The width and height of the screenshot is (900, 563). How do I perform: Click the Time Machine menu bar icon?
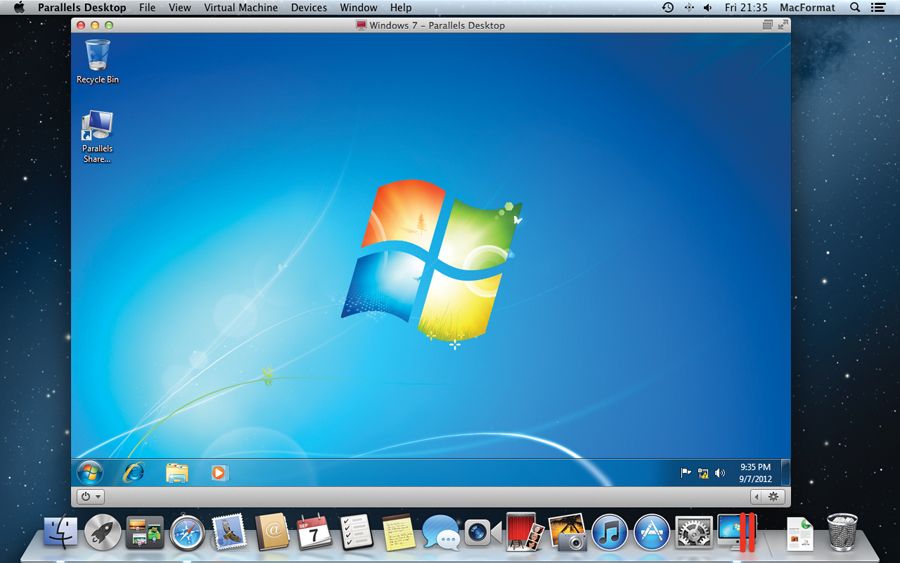coord(668,7)
